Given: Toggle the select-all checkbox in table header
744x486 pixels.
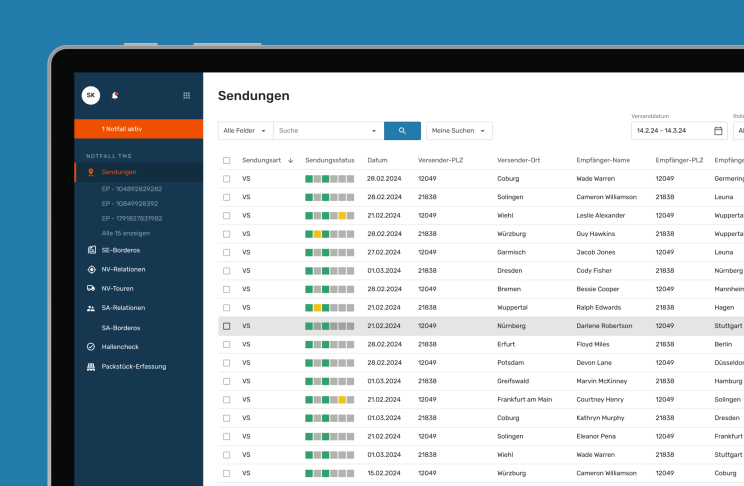Looking at the screenshot, I should 227,160.
